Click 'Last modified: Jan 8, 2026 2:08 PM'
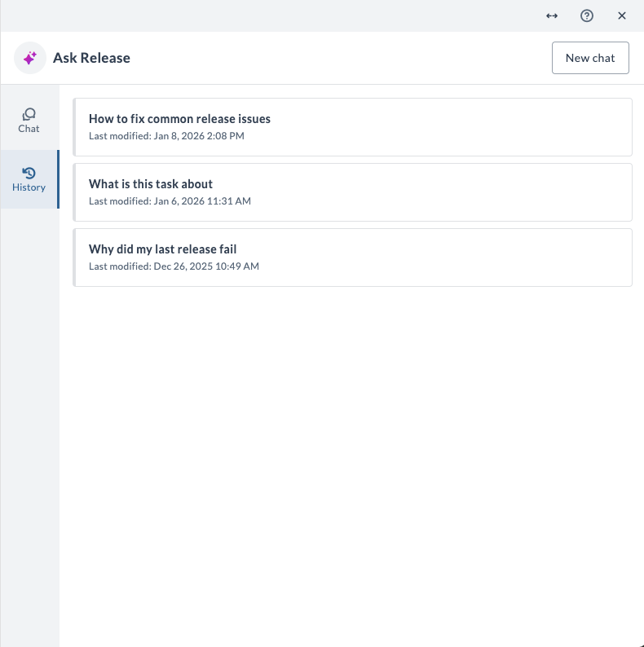This screenshot has width=644, height=647. (166, 136)
